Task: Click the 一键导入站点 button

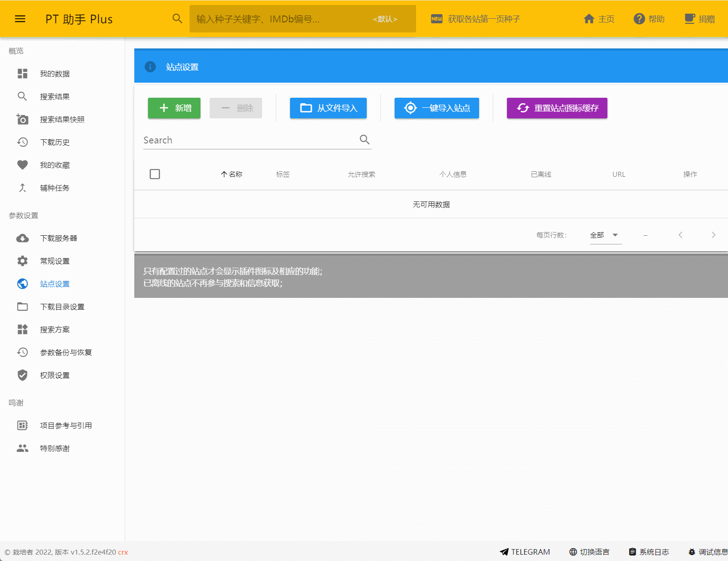Action: pyautogui.click(x=437, y=108)
